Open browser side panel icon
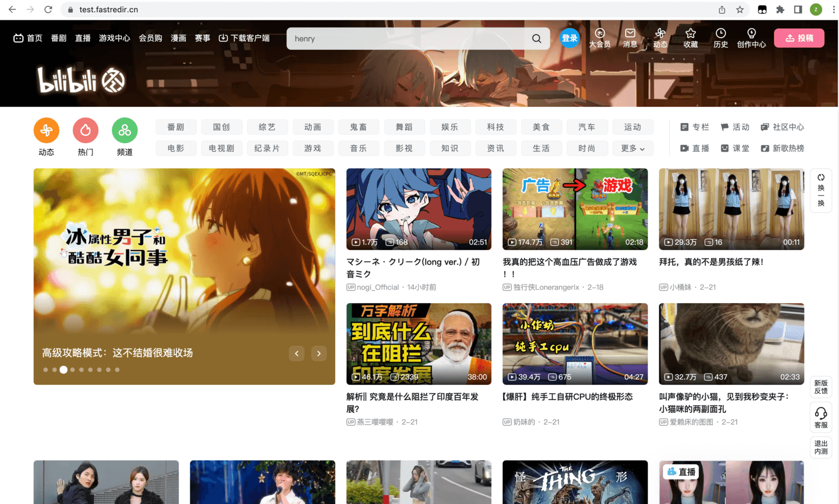 (x=798, y=10)
